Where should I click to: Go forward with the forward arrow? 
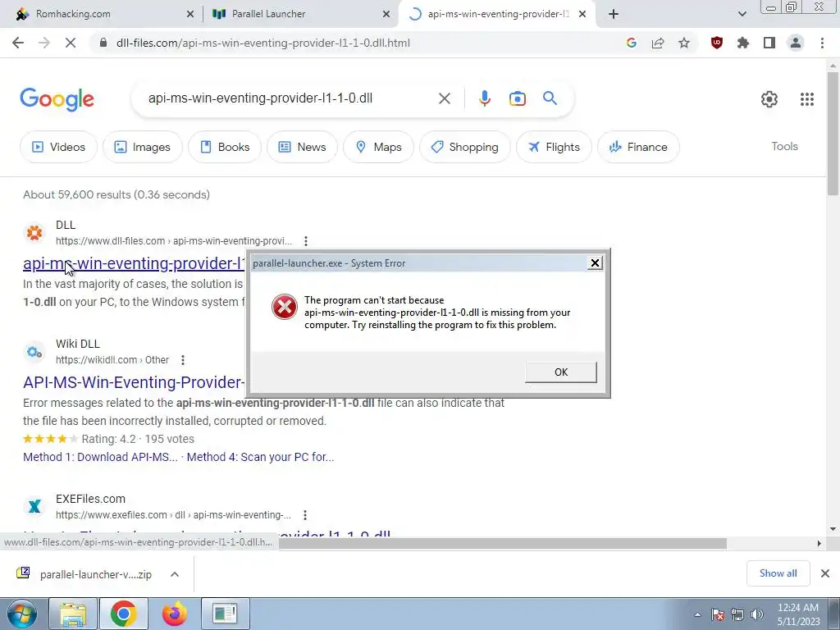click(44, 43)
